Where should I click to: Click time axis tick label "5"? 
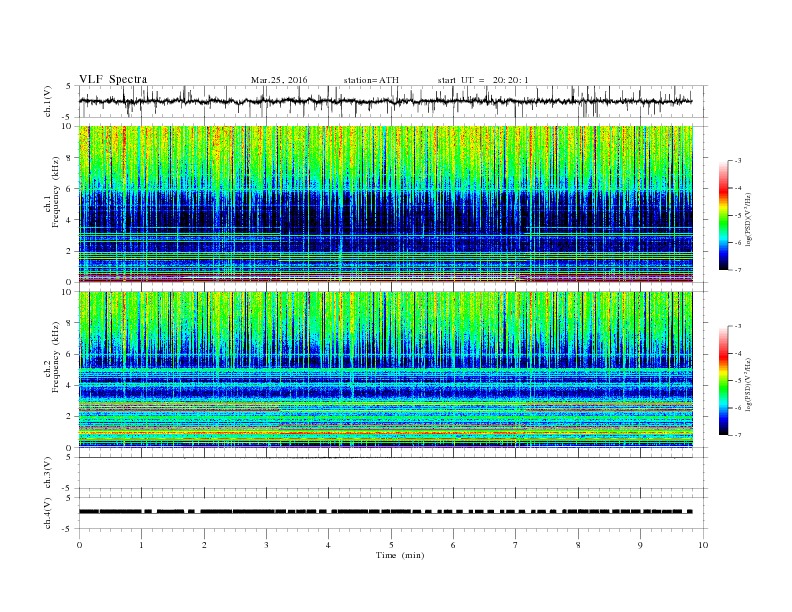(391, 545)
